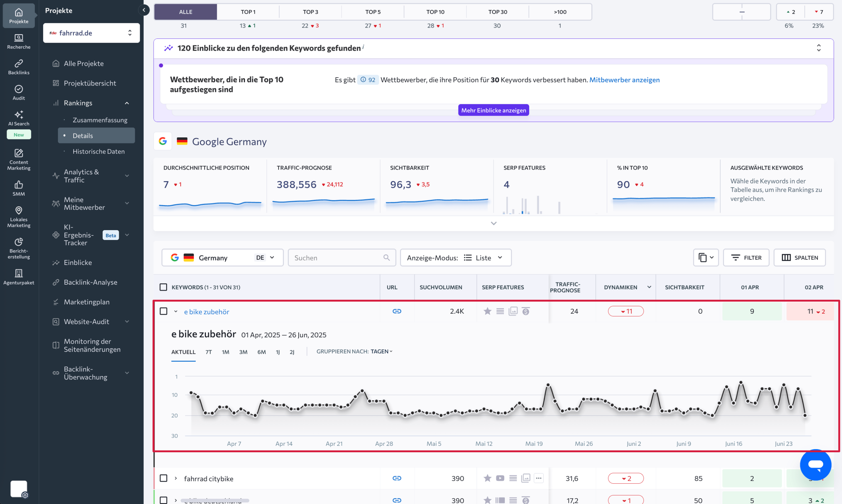Open URL link for fahrrad citybike

(x=397, y=478)
